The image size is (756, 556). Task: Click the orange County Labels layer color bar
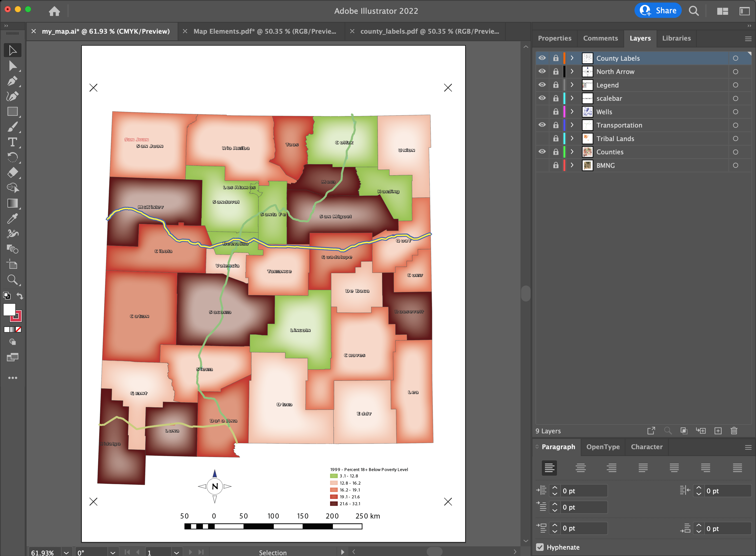click(x=564, y=58)
